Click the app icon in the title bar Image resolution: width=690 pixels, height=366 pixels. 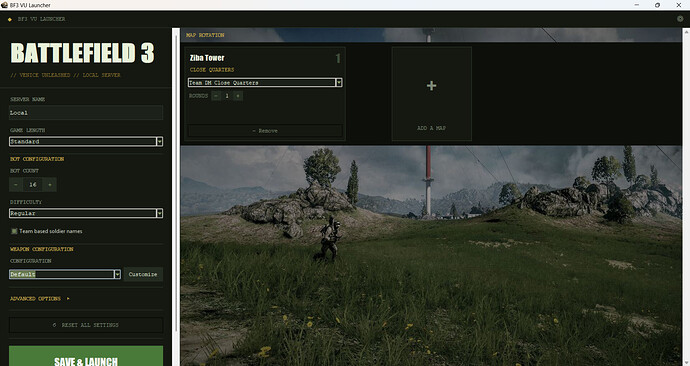(x=4, y=5)
